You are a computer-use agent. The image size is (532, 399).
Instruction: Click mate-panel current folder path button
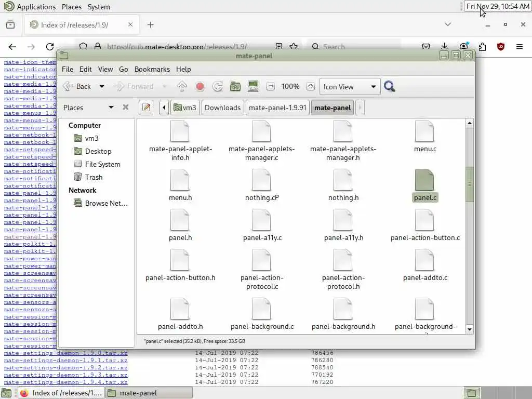pyautogui.click(x=332, y=108)
